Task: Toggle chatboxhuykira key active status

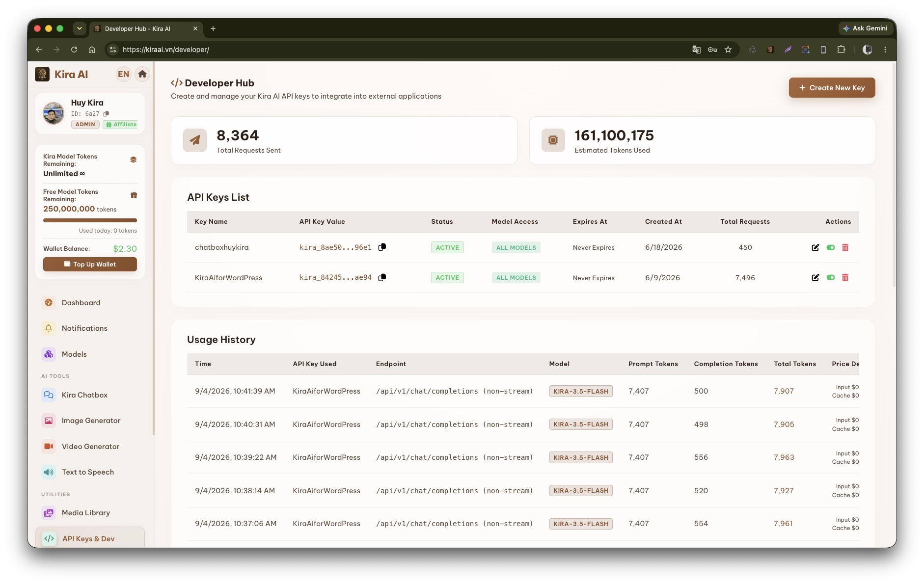Action: pyautogui.click(x=831, y=247)
